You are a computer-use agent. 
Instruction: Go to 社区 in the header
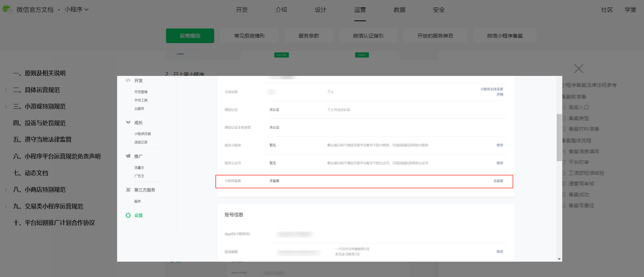point(607,10)
